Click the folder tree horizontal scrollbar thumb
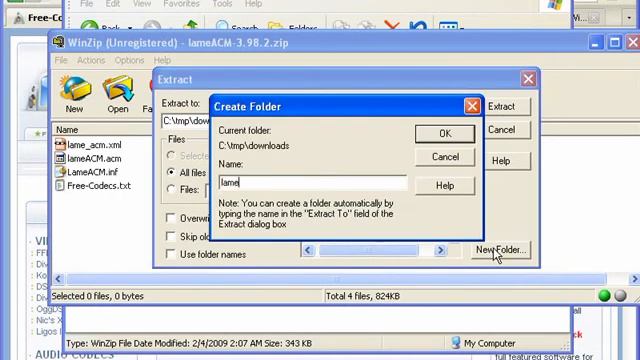Viewport: 640px width, 360px height. click(x=368, y=250)
